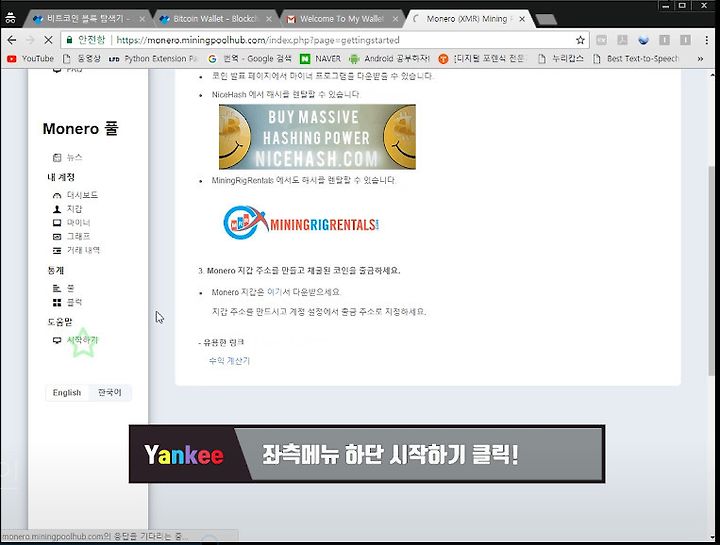Open the 번역 - Google 검색 bookmark
720x545 pixels.
[250, 59]
